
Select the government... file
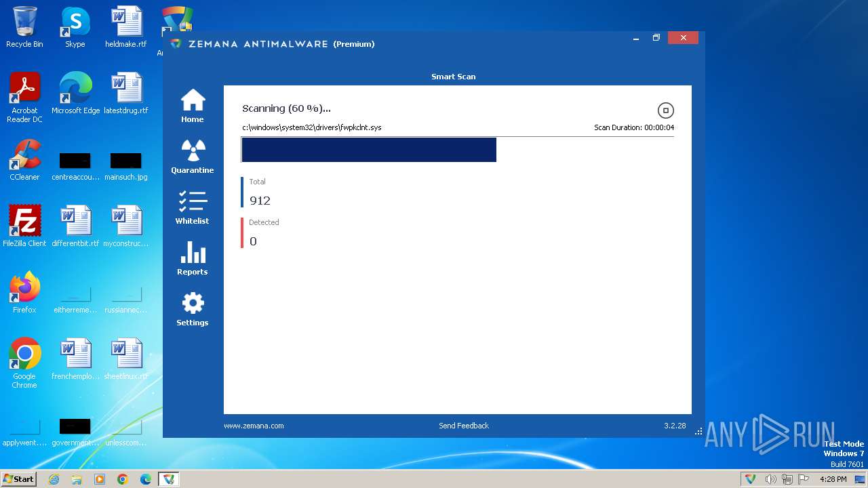pyautogui.click(x=75, y=433)
